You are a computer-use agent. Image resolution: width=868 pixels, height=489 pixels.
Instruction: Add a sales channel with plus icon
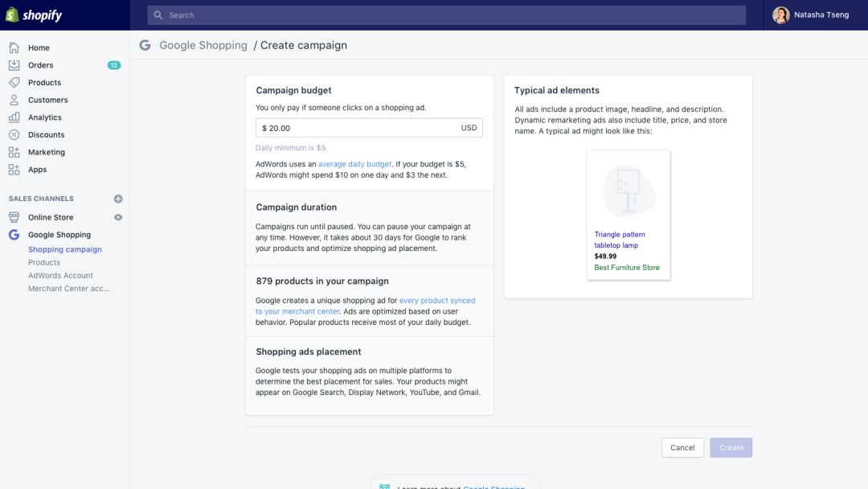(x=118, y=199)
